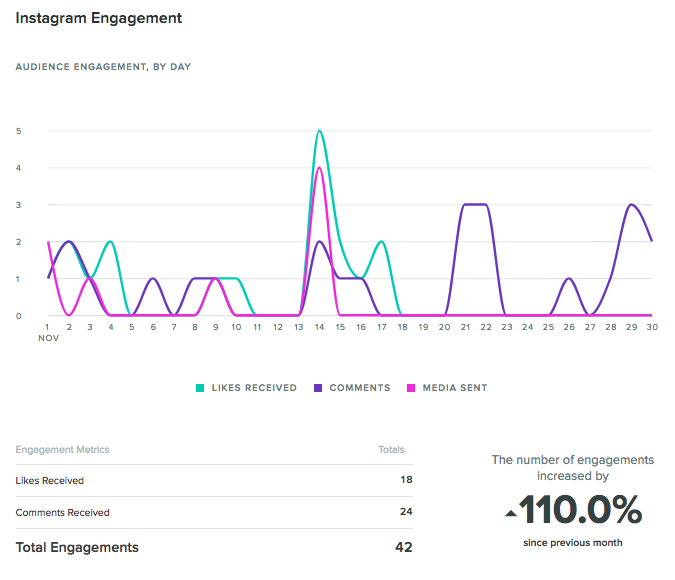This screenshot has width=675, height=580.
Task: Click the x-axis label 26
Action: point(569,327)
